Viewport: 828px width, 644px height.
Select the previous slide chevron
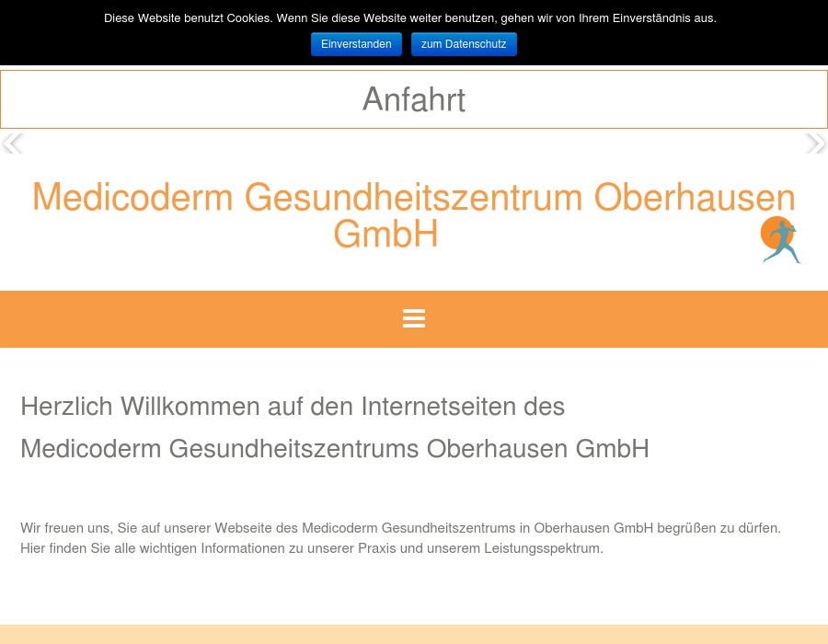12,143
